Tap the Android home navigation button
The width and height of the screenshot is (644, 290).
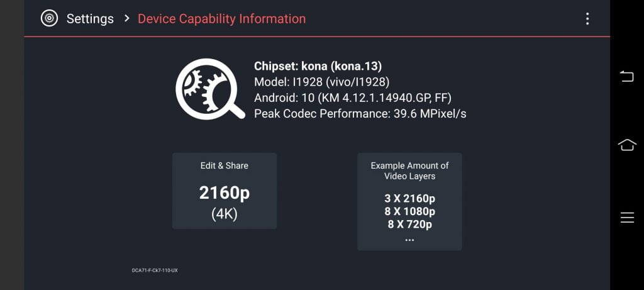tap(627, 145)
